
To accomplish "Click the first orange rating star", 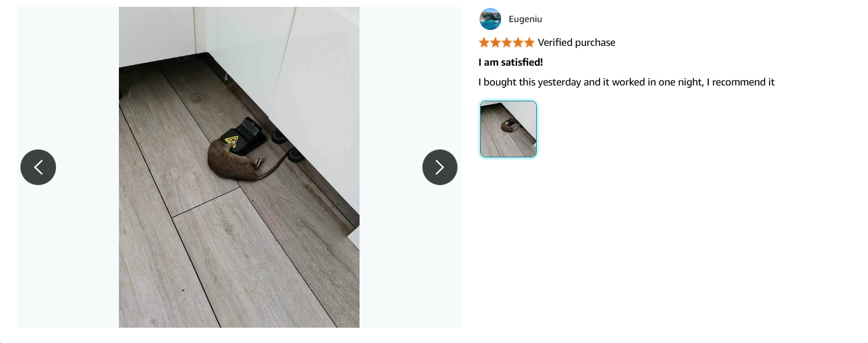I will coord(484,42).
